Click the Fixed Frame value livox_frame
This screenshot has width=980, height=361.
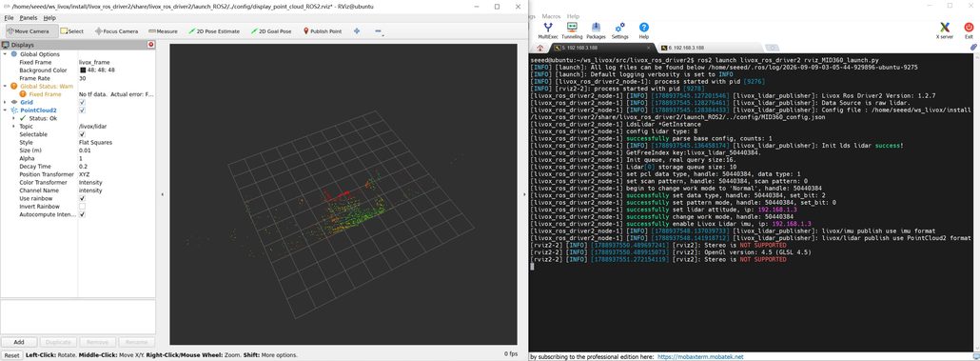coord(95,63)
